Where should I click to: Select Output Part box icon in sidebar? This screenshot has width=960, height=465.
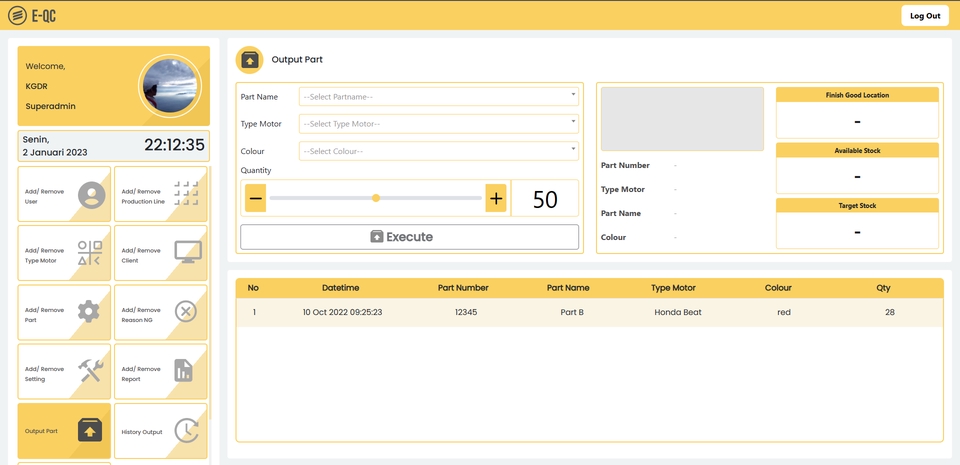coord(90,431)
